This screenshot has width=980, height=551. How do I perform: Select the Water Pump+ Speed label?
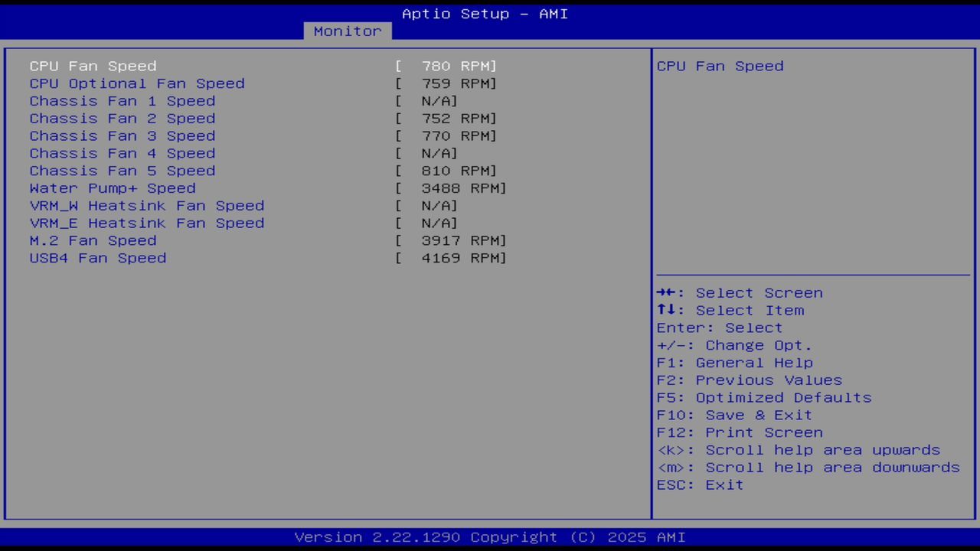[113, 188]
